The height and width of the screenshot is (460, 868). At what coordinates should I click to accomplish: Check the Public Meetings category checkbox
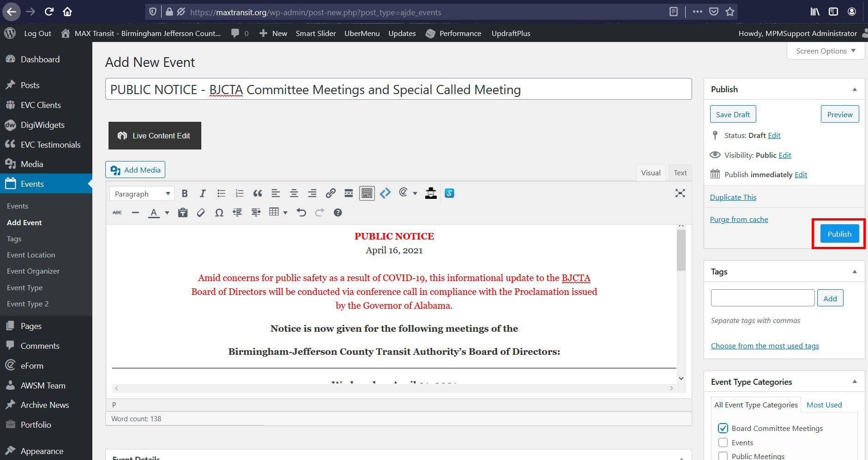[x=723, y=456]
